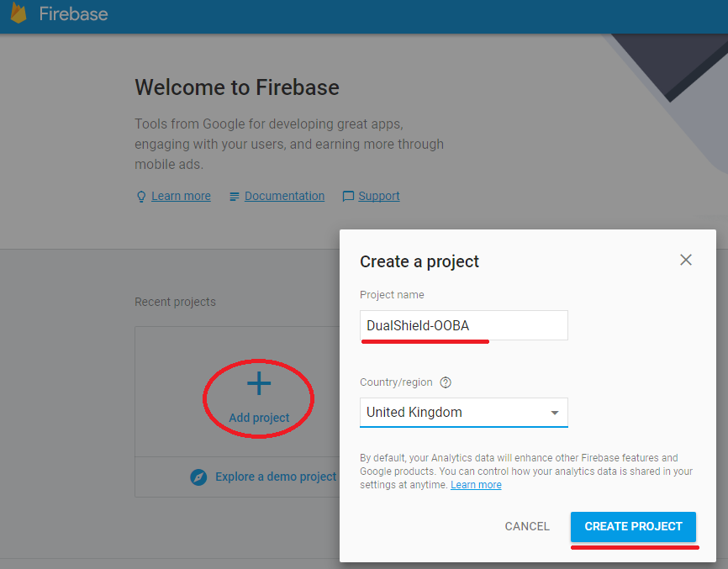This screenshot has width=728, height=569.
Task: Close the Create a project dialog
Action: 686,260
